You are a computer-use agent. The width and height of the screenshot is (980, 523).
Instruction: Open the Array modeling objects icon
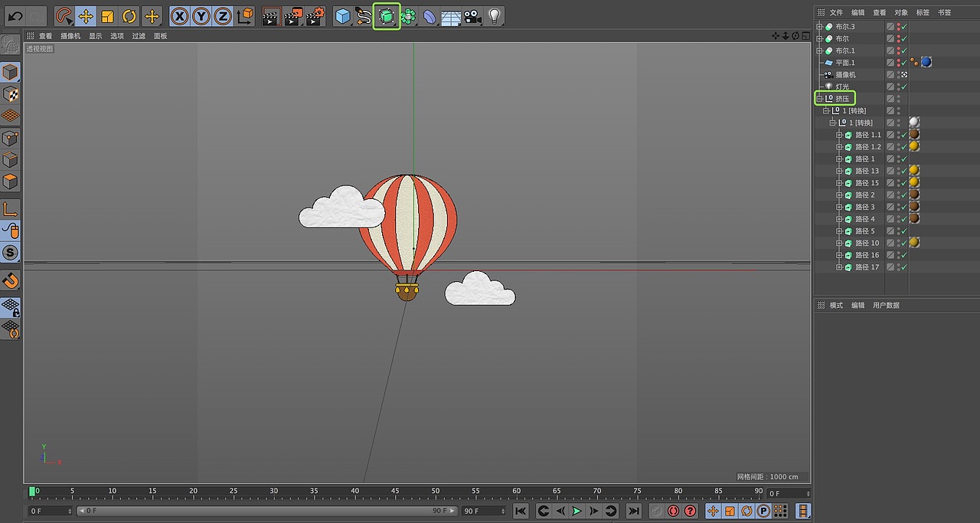(x=409, y=16)
